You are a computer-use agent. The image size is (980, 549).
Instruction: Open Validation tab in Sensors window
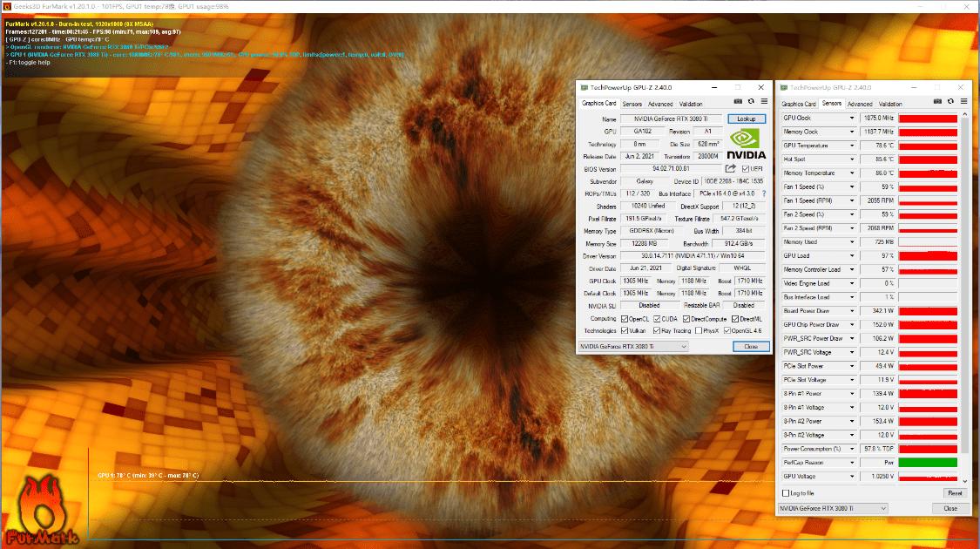890,104
